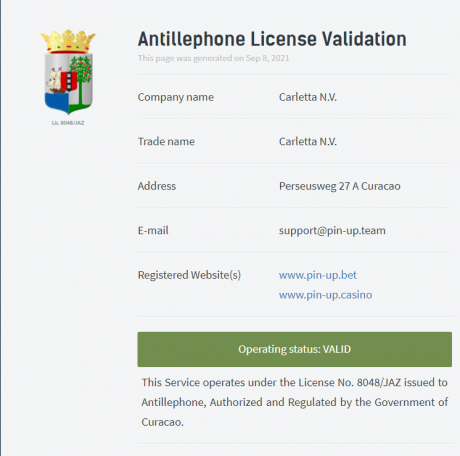Viewport: 460px width, 456px height.
Task: Click the Antillephone License Validation heading
Action: pyautogui.click(x=272, y=39)
